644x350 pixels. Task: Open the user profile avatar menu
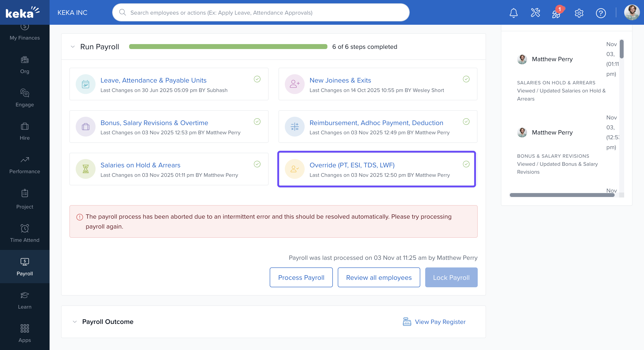632,12
